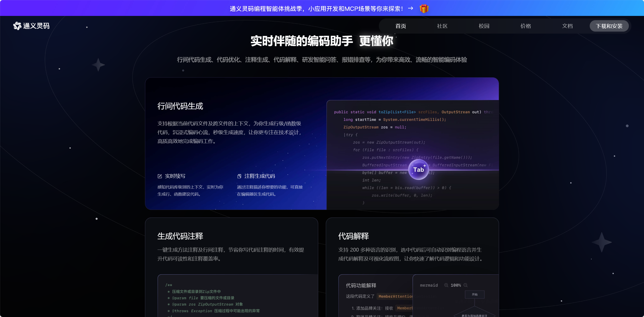This screenshot has width=644, height=317.
Task: Click the 注释生成代码 clipboard icon
Action: (x=239, y=176)
